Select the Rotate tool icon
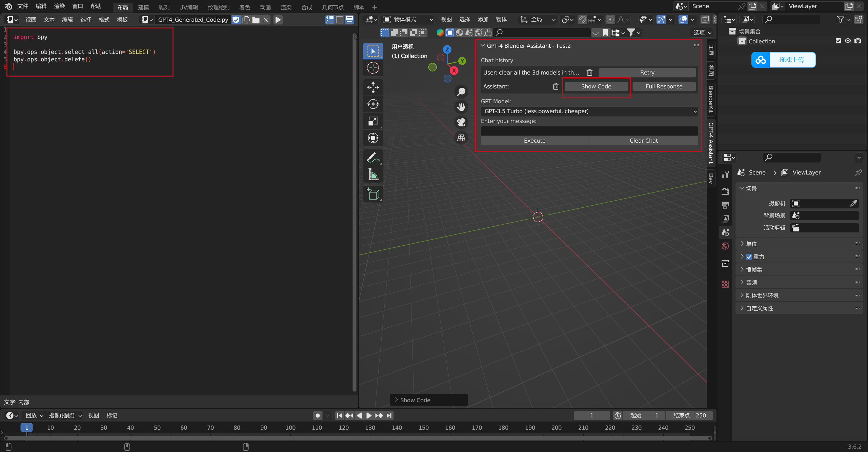This screenshot has height=452, width=868. [x=373, y=104]
